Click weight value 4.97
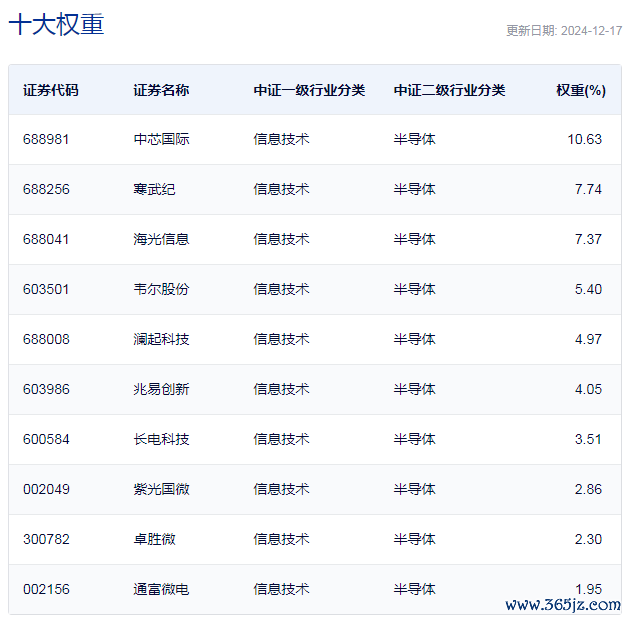The height and width of the screenshot is (620, 628). pyautogui.click(x=588, y=339)
